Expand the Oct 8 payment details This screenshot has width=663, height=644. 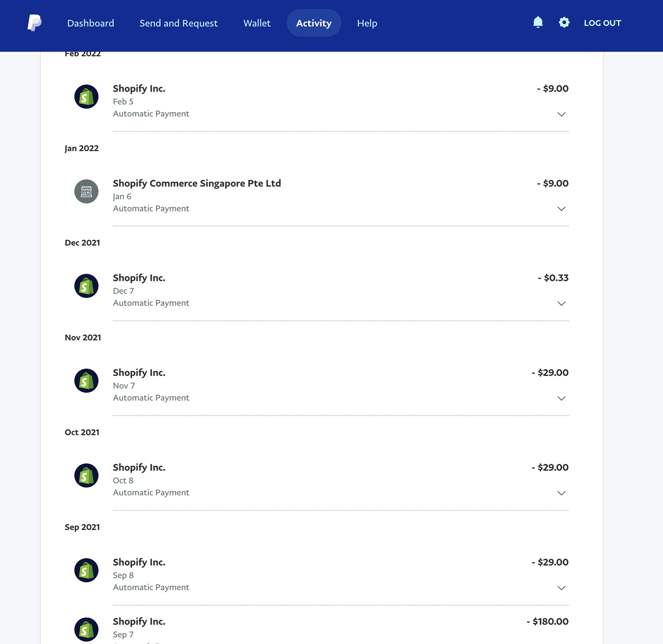(x=561, y=493)
